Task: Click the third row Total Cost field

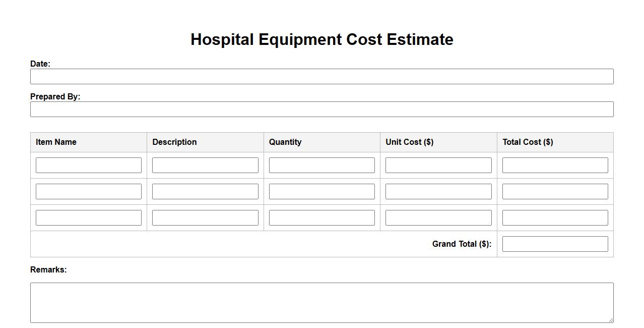Action: point(555,218)
